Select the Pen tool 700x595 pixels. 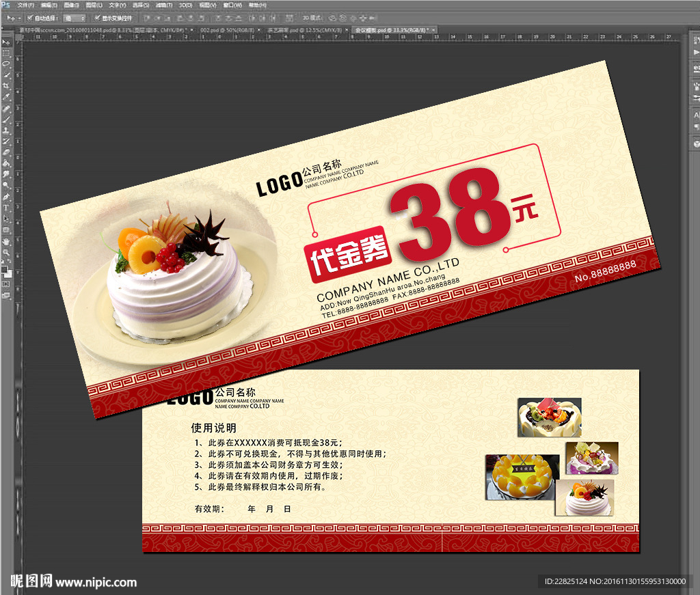click(x=6, y=196)
